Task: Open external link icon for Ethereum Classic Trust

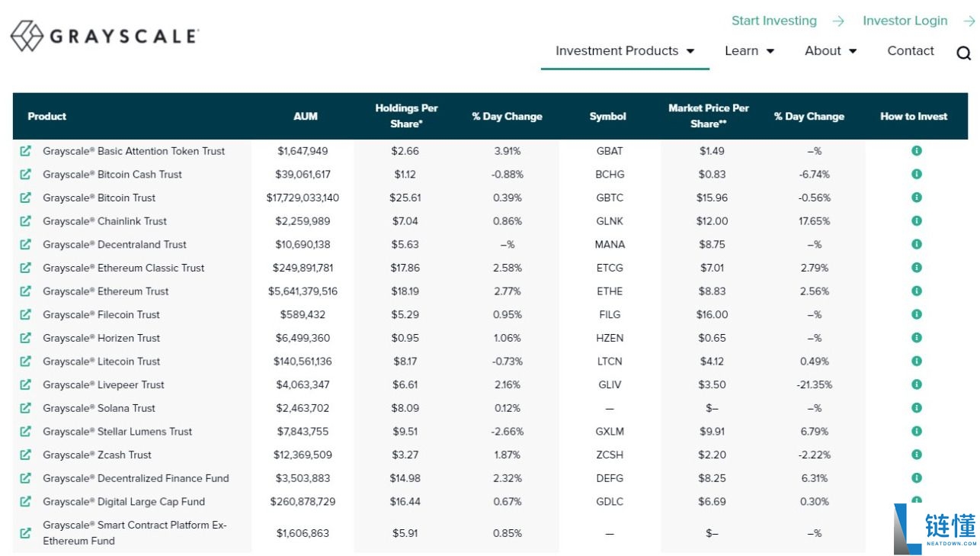Action: (26, 268)
